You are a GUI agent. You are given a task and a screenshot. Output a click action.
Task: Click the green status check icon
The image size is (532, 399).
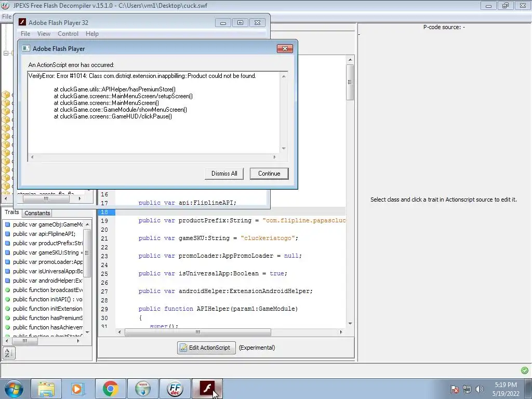pyautogui.click(x=525, y=370)
